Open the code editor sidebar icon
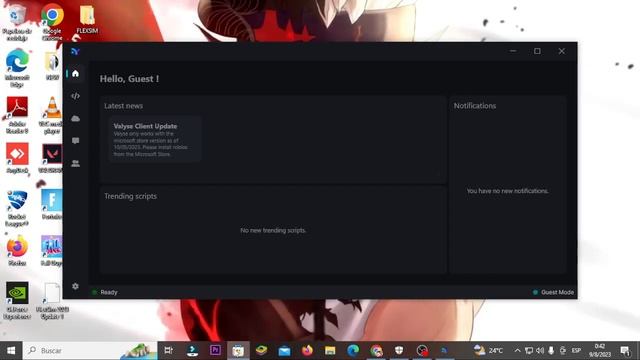This screenshot has width=640, height=360. tap(76, 96)
